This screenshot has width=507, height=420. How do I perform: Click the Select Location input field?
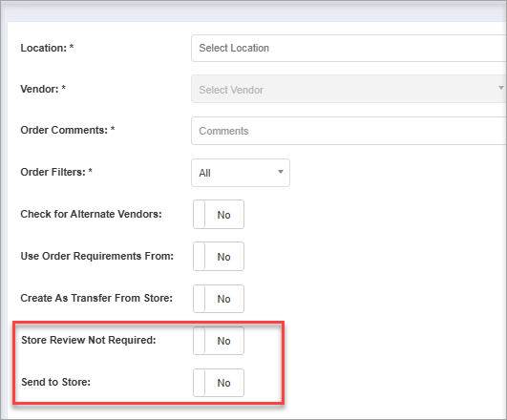click(x=349, y=48)
